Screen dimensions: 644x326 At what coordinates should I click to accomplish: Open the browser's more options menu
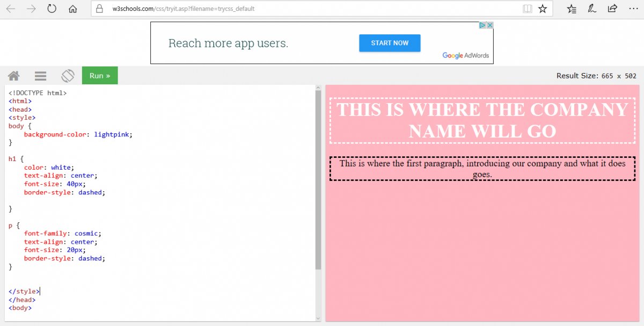(x=633, y=9)
